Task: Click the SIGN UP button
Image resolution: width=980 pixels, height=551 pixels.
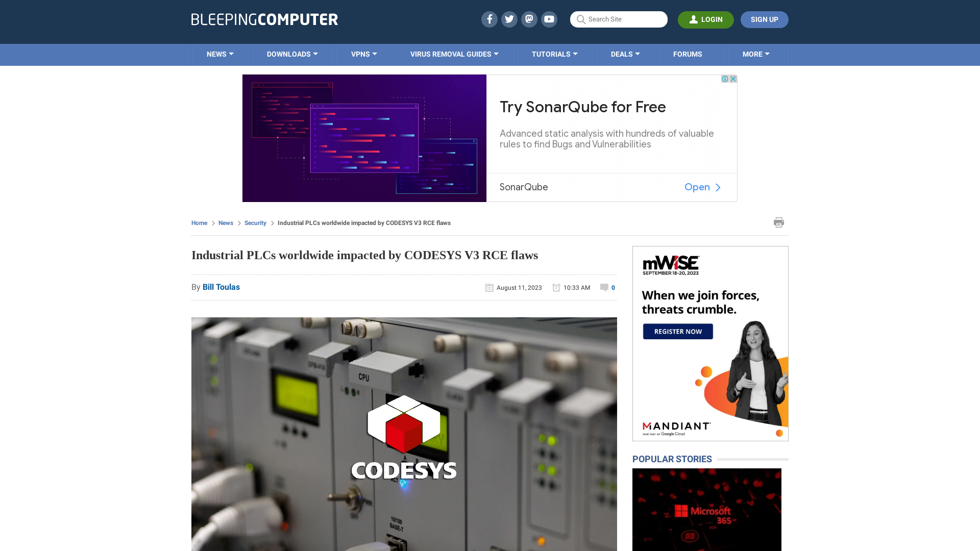Action: 765,19
